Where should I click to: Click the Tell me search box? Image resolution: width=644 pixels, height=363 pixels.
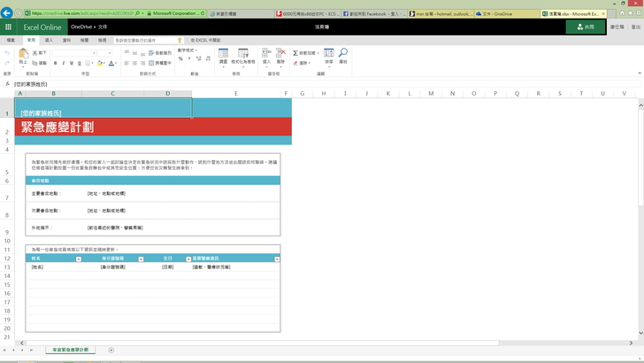(x=147, y=41)
